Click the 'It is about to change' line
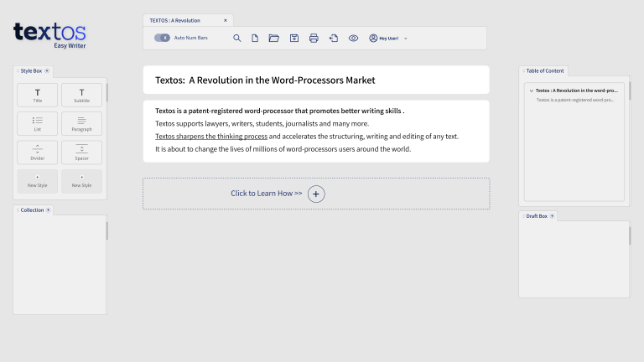644x362 pixels. click(x=283, y=149)
